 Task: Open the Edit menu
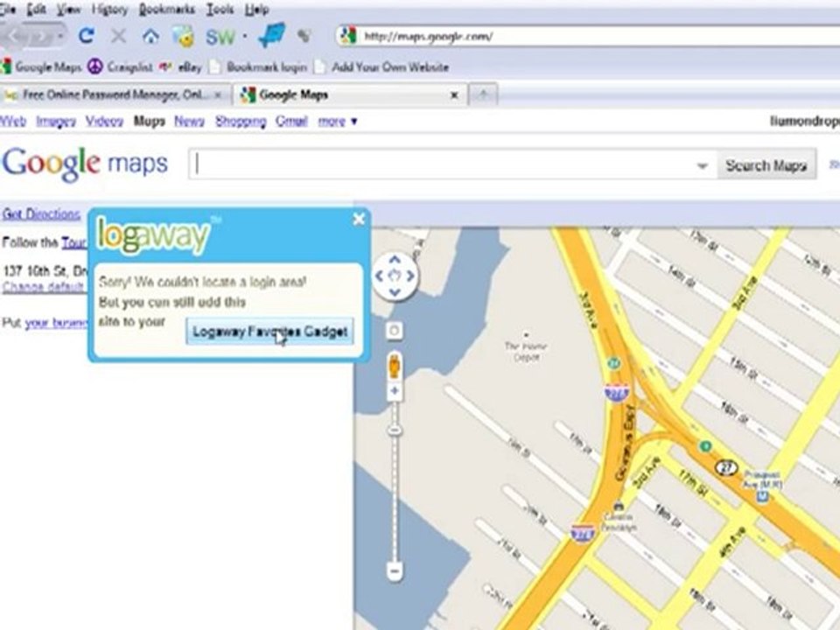pos(36,9)
